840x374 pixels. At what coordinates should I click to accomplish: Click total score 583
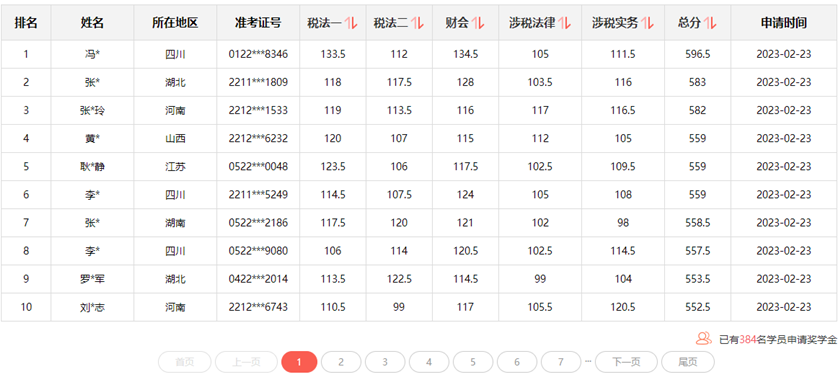[x=698, y=83]
